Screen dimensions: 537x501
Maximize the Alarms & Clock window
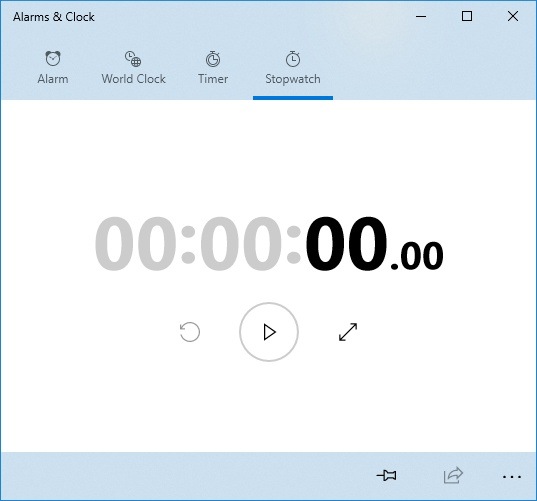(x=467, y=16)
